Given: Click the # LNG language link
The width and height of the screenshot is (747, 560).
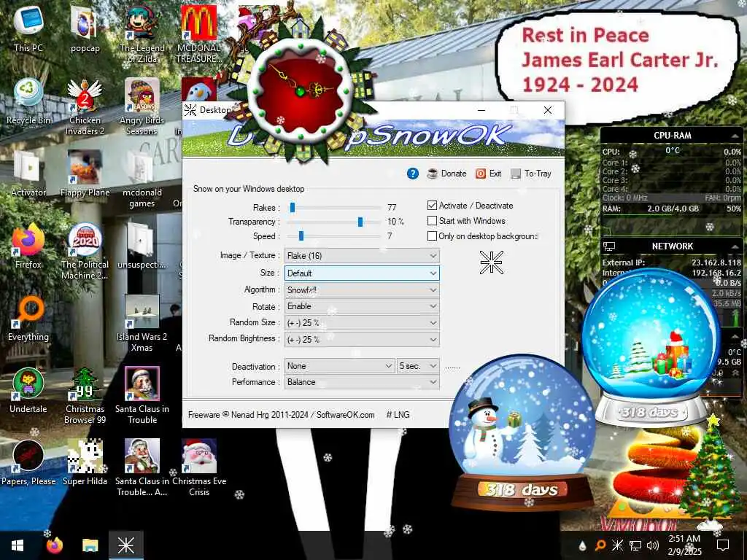Looking at the screenshot, I should [398, 415].
